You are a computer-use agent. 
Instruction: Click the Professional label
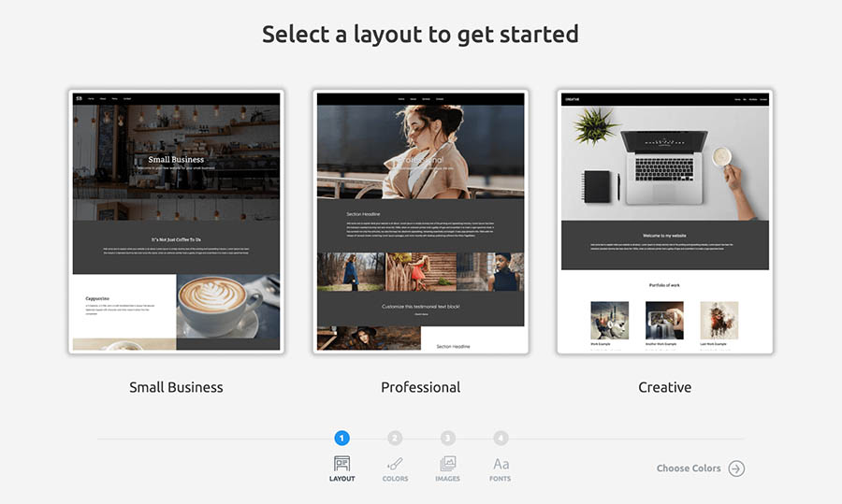(x=420, y=387)
